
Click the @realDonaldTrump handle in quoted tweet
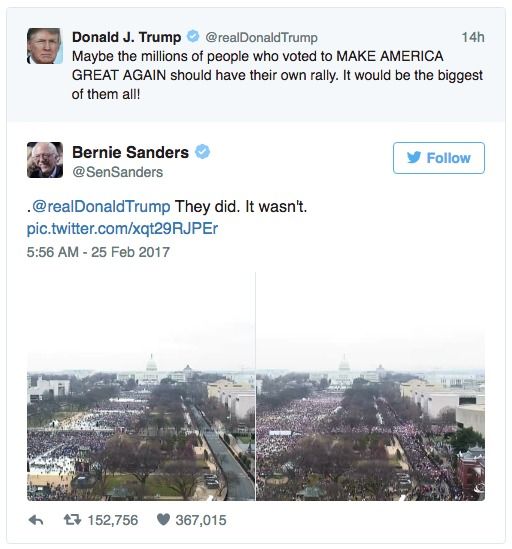[261, 37]
